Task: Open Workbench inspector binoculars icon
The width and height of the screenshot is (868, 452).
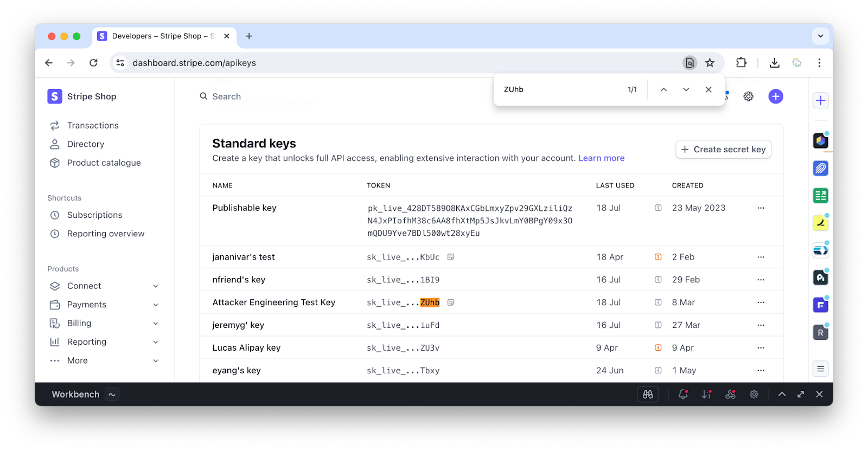Action: point(648,395)
